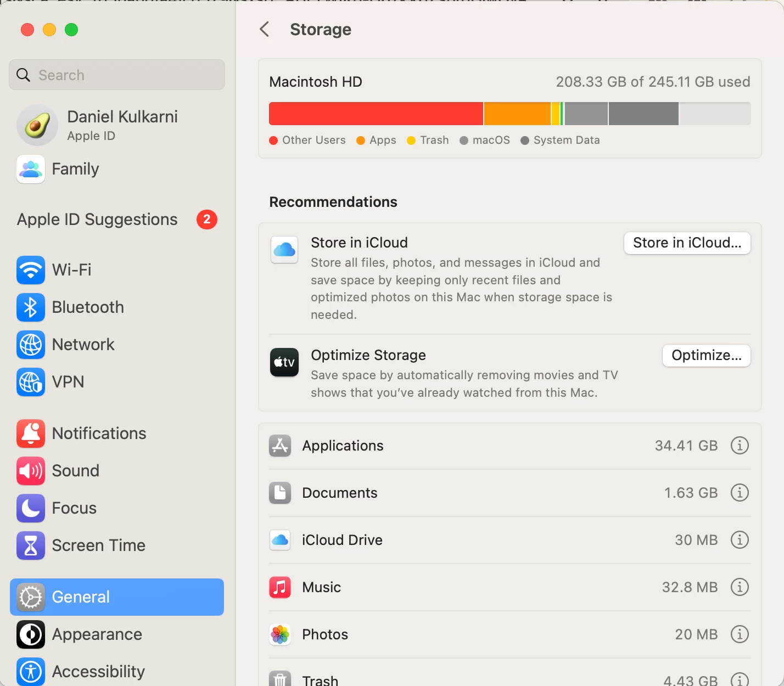Image resolution: width=784 pixels, height=686 pixels.
Task: Click the Family sharing icon
Action: pyautogui.click(x=31, y=169)
